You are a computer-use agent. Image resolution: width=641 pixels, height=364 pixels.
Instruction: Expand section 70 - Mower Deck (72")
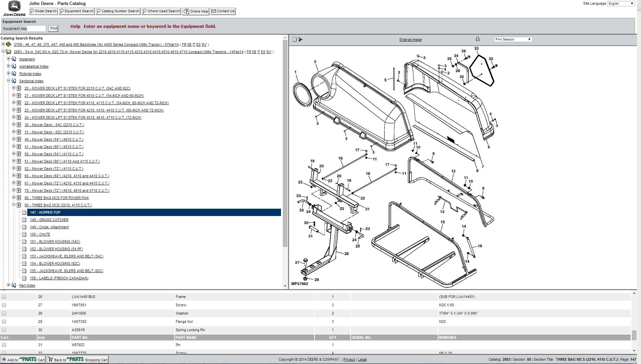pos(14,190)
